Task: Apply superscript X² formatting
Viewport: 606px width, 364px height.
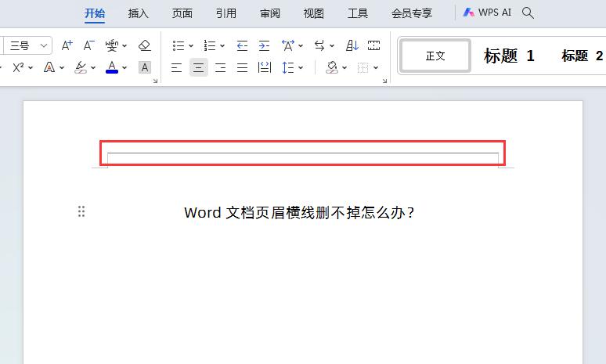Action: click(18, 67)
